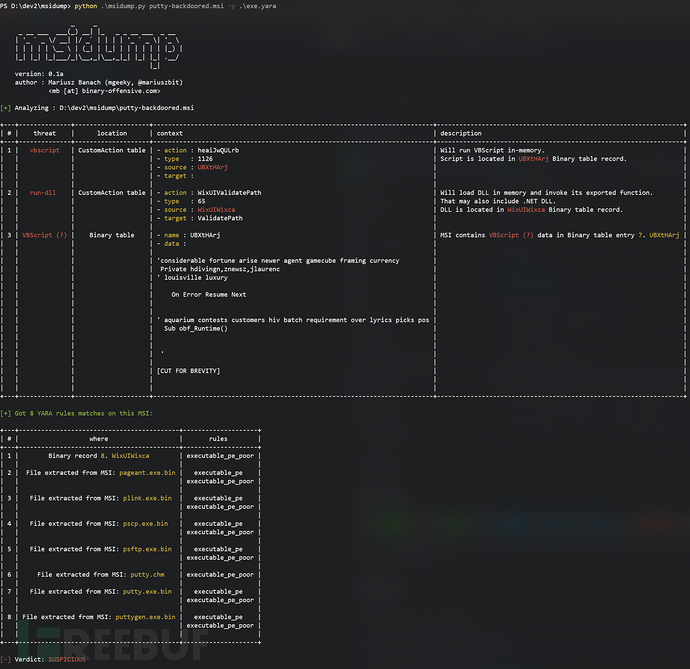The width and height of the screenshot is (690, 669).
Task: Select file name 'putty.chm'
Action: coord(147,574)
